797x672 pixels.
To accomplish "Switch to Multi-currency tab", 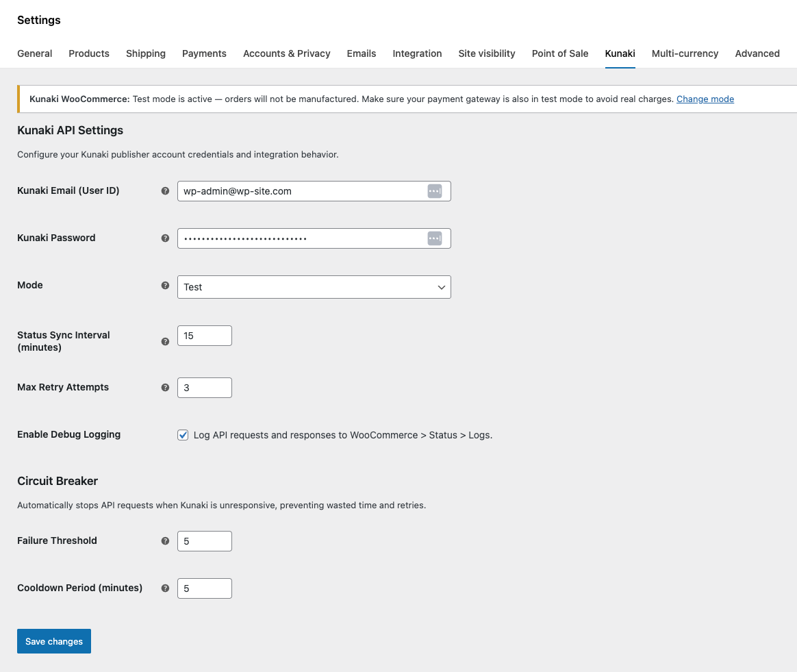I will pyautogui.click(x=685, y=53).
